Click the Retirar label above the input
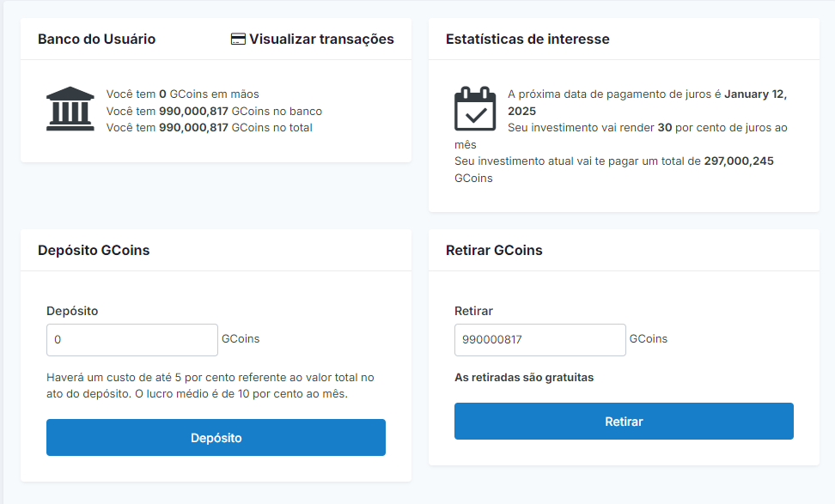Image resolution: width=835 pixels, height=504 pixels. (473, 311)
